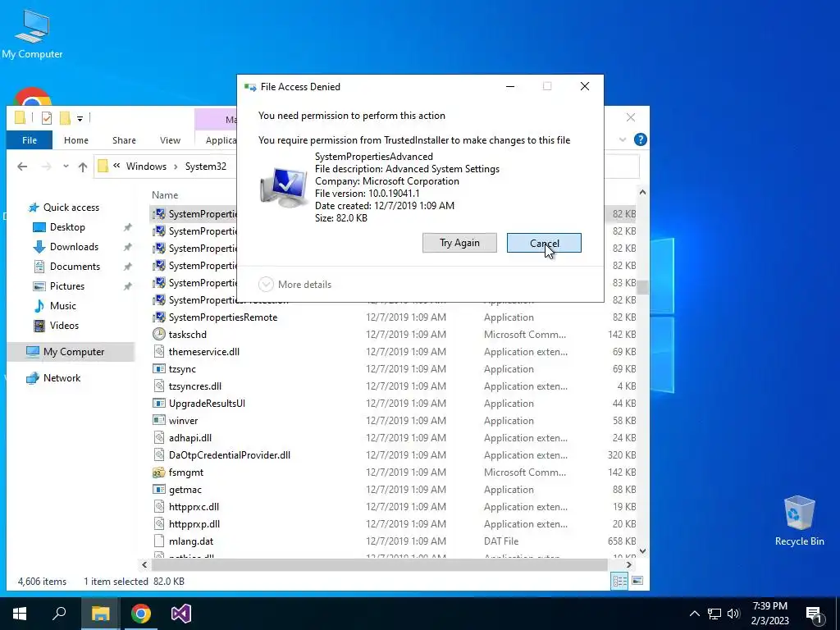840x630 pixels.
Task: Click horizontal scrollbar right arrow
Action: pos(629,564)
